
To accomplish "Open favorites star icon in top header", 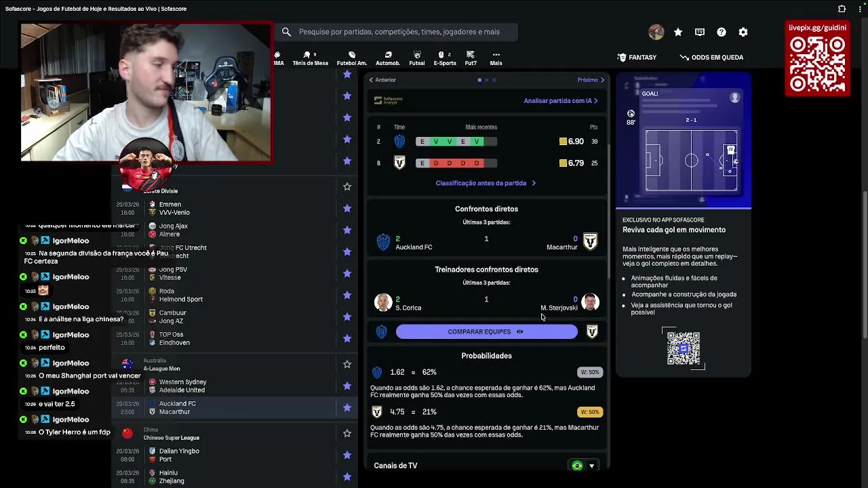I will 678,32.
